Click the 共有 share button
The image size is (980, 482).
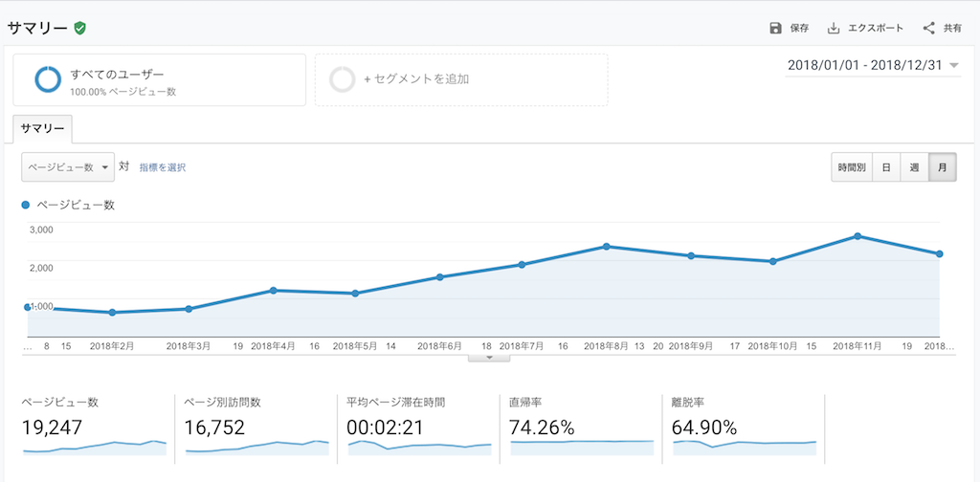(943, 28)
